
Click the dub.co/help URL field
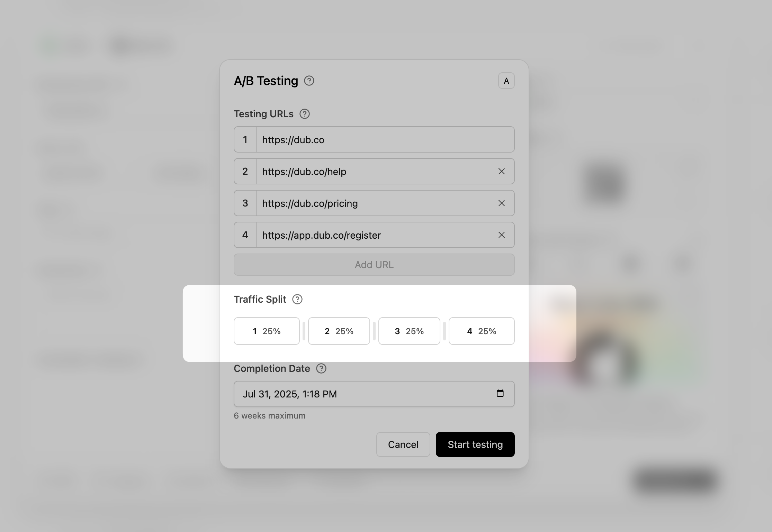[374, 172]
